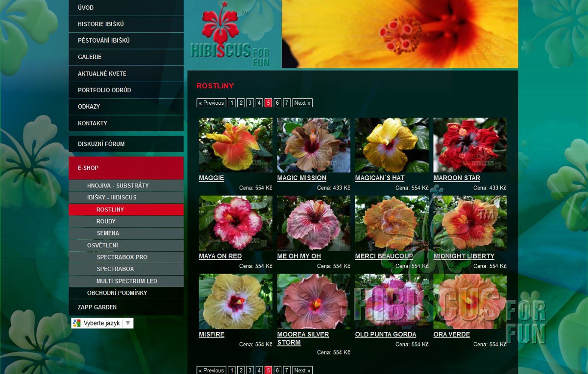Open IBIŠKY - HIBISCUS submenu

click(x=126, y=197)
